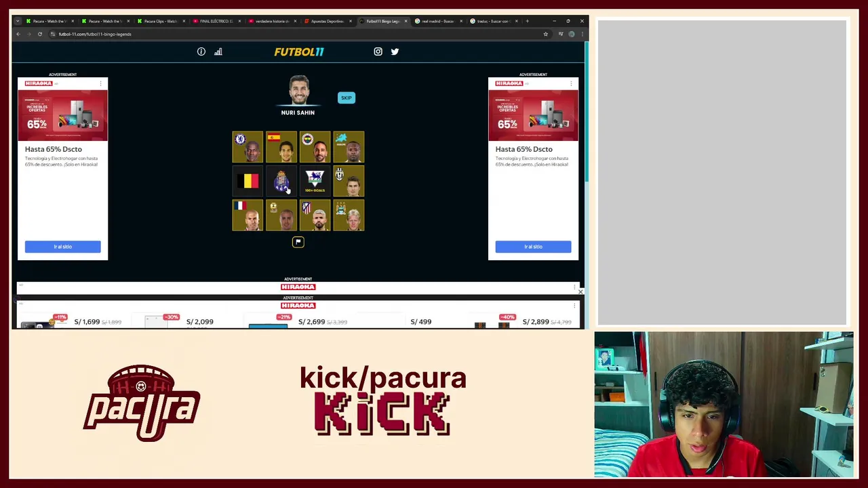Viewport: 868px width, 488px height.
Task: Select the Premier League 100+ goals cell
Action: 315,181
